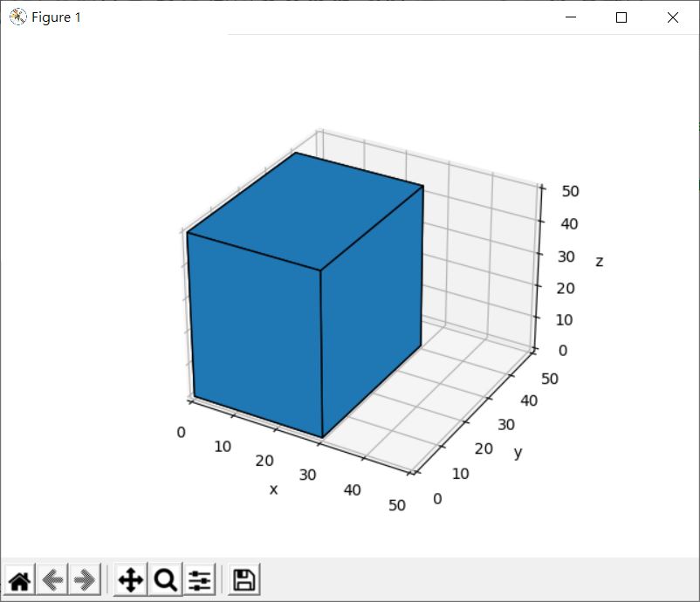Reset view with the Home button

(x=20, y=580)
